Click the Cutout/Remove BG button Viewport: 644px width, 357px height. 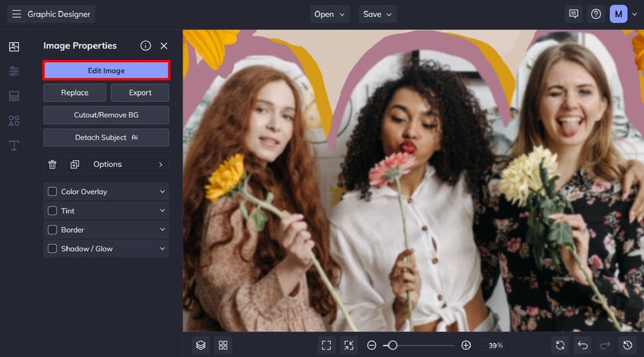click(106, 115)
